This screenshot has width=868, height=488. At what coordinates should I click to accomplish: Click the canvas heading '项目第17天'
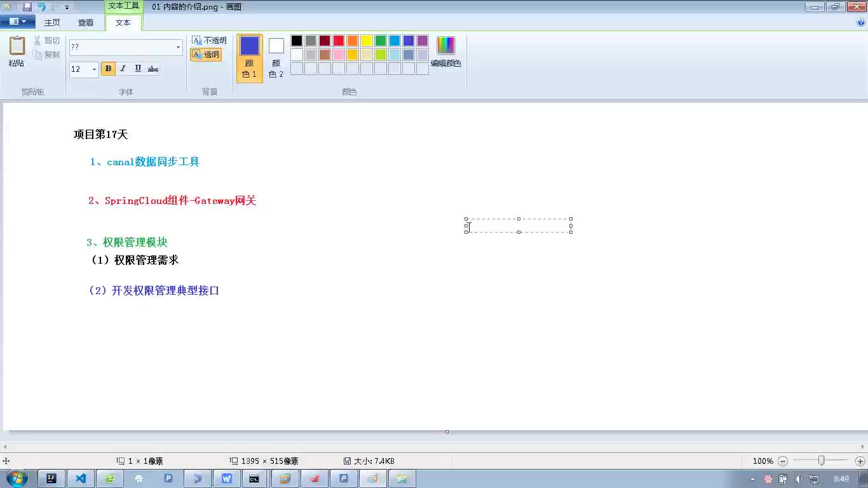point(101,135)
